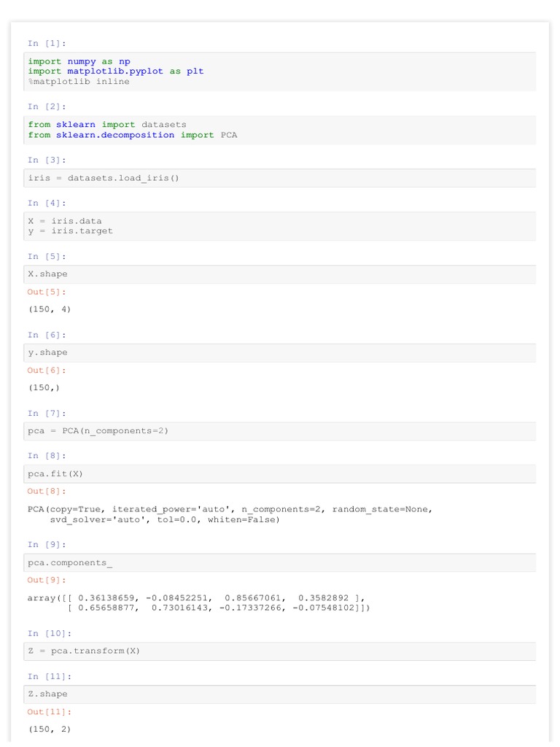Click the components array output

tap(198, 603)
